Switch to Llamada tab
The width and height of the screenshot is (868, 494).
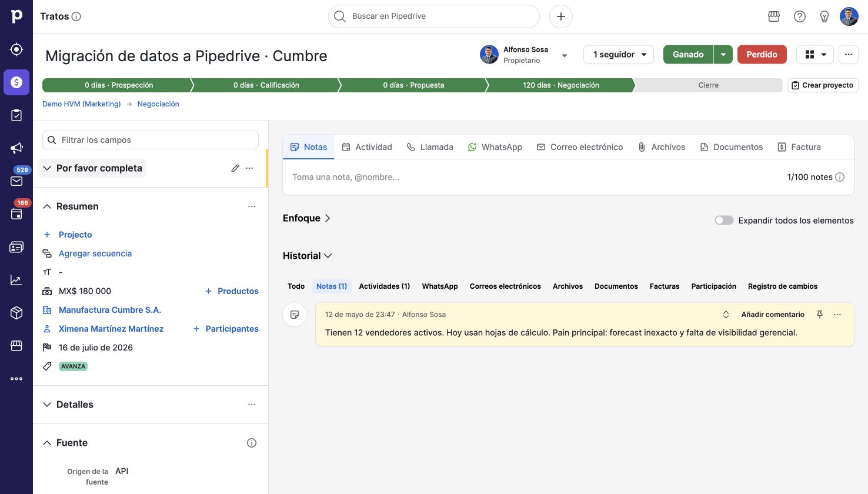430,147
